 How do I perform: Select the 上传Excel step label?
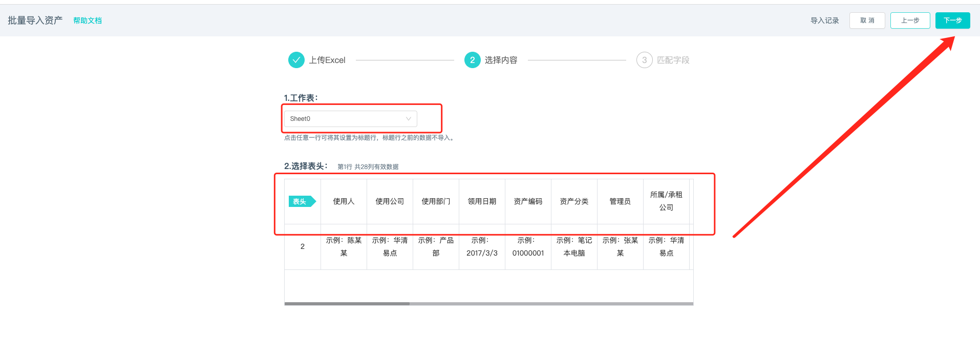coord(327,60)
